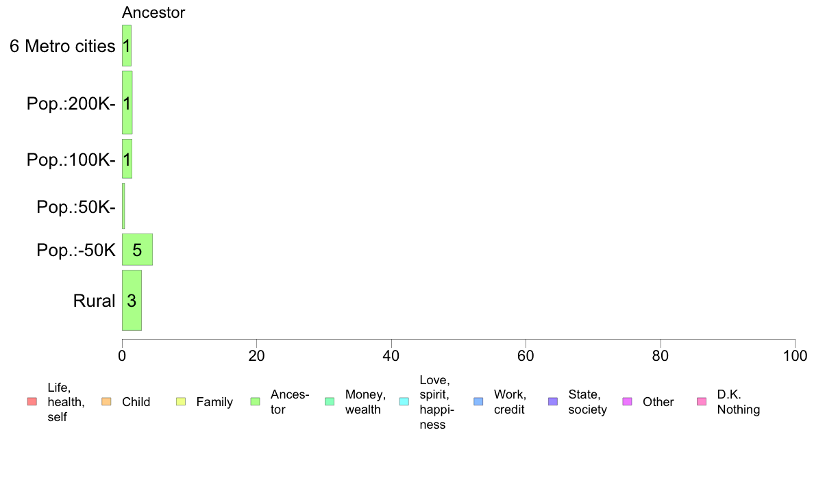Click the cyan Love, spirit, happiness swatch
The height and width of the screenshot is (504, 814).
(x=404, y=402)
